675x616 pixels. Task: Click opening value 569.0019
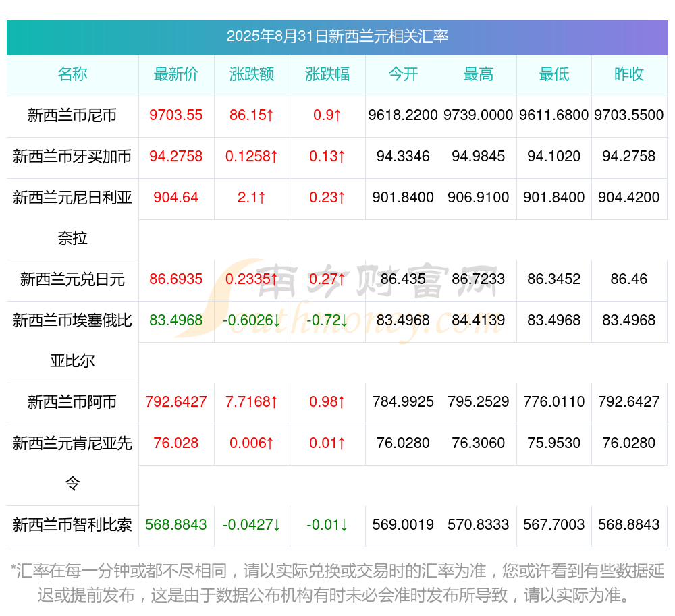[x=403, y=524]
